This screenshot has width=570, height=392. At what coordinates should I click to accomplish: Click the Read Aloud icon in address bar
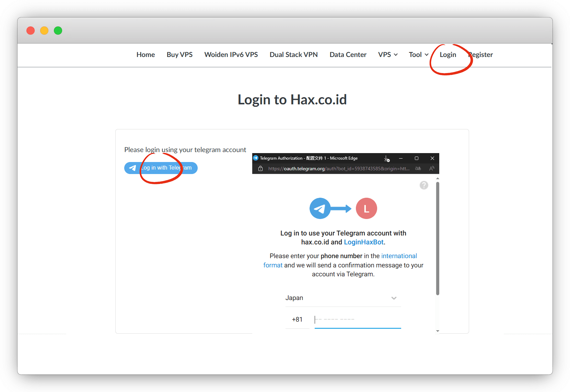432,169
